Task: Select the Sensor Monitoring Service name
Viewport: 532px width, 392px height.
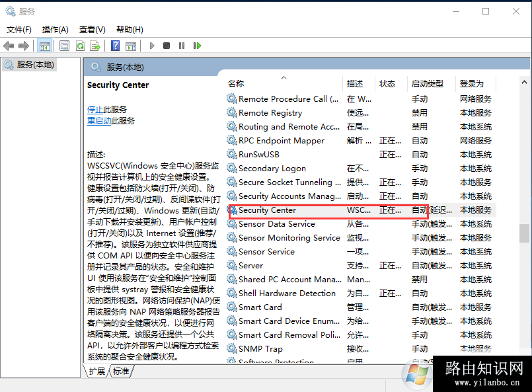Action: 289,237
